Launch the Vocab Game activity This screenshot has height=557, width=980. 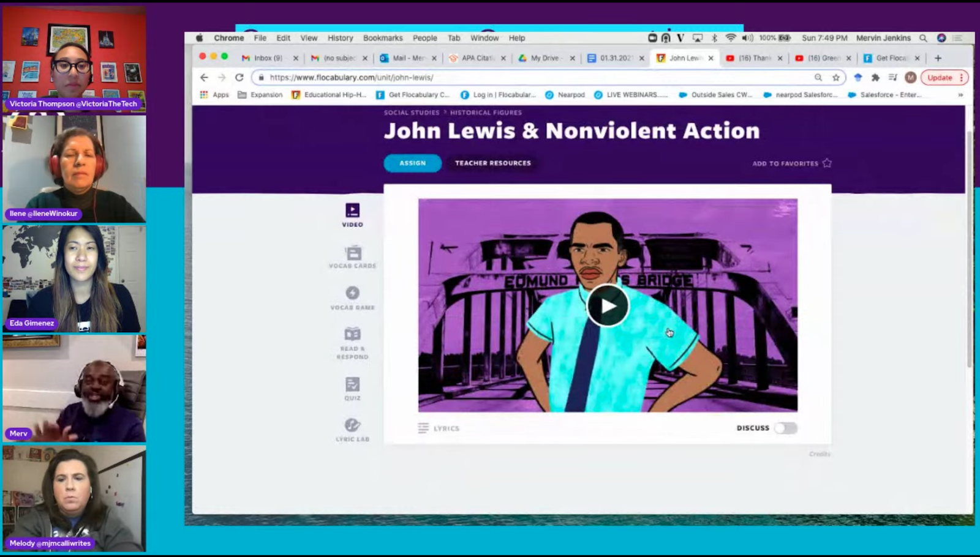click(x=353, y=298)
